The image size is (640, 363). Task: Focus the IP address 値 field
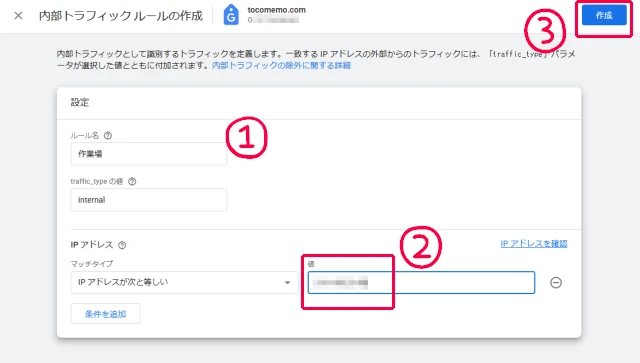point(421,282)
